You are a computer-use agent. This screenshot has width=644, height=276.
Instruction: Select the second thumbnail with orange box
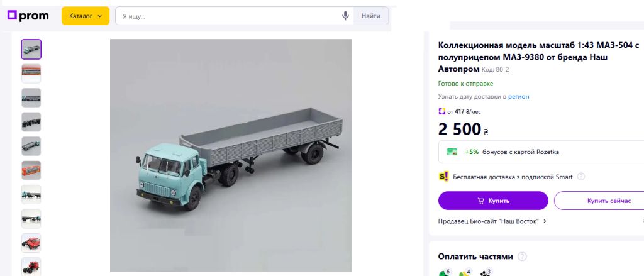click(31, 74)
